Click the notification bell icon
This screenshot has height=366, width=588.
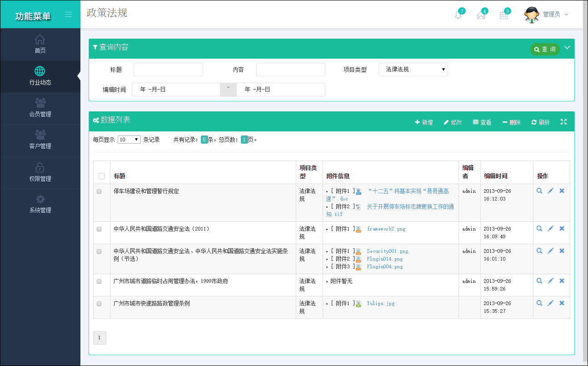(x=458, y=15)
